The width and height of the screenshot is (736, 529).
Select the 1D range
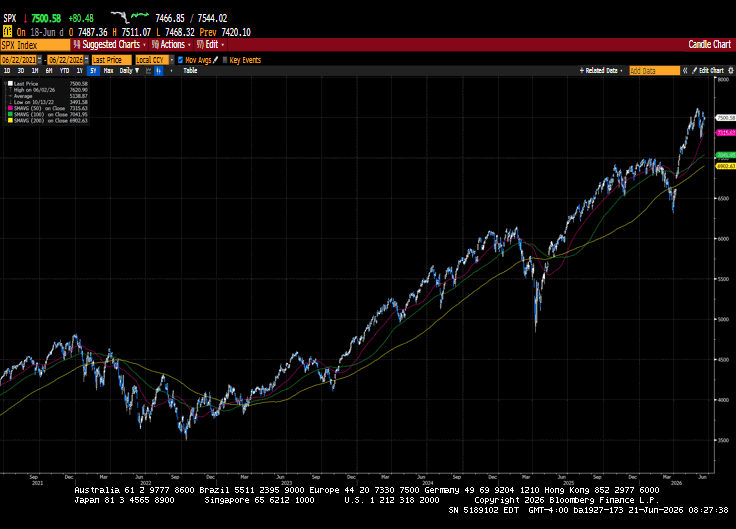point(7,71)
